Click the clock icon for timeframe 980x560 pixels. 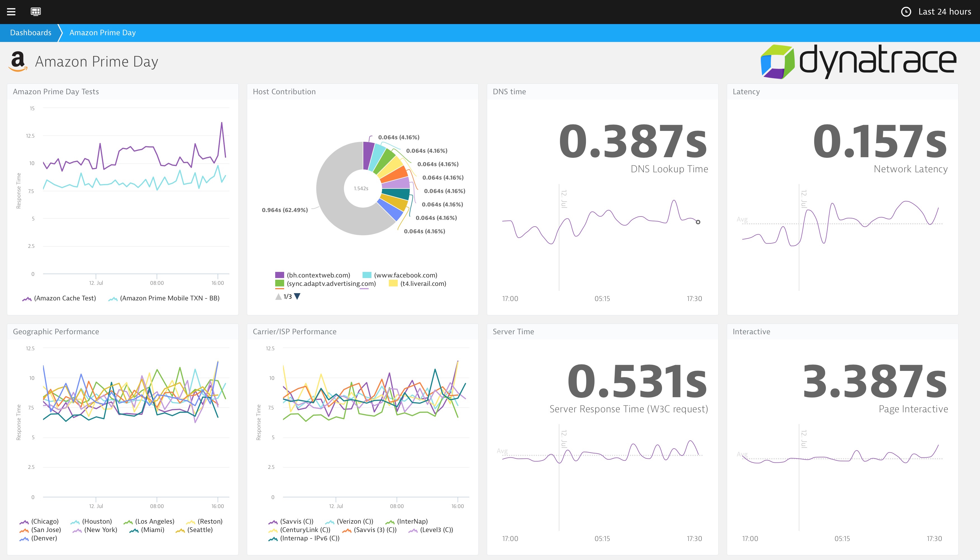click(906, 11)
